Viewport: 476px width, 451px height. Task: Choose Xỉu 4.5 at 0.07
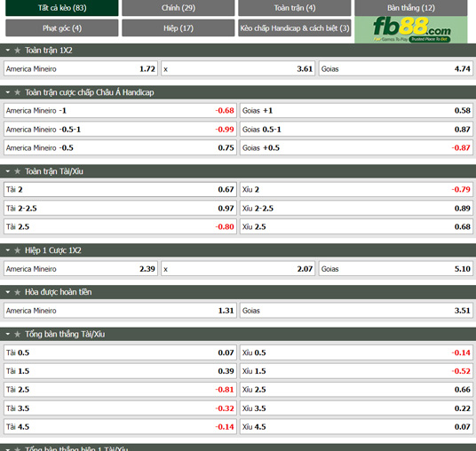tap(356, 427)
